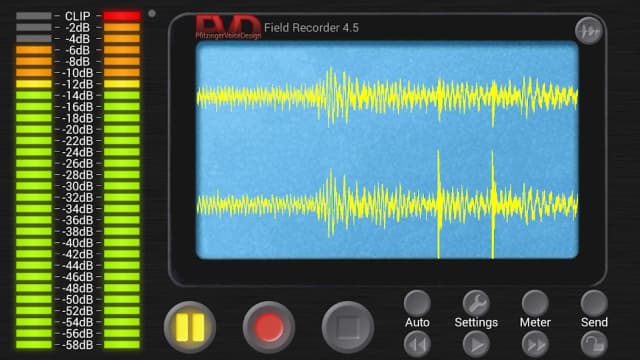Click the -2dB label on the meter
Viewport: 640px width, 360px height.
[78, 27]
